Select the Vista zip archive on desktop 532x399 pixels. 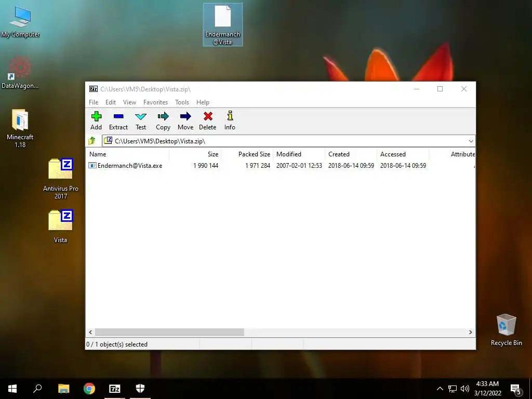click(x=60, y=227)
